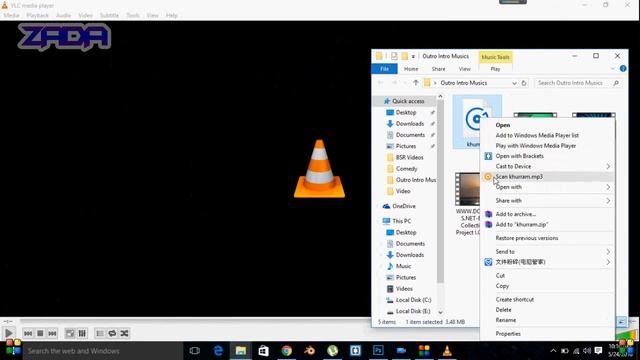Open Blender from taskbar
Screen dimensions: 640x360
coord(309,351)
